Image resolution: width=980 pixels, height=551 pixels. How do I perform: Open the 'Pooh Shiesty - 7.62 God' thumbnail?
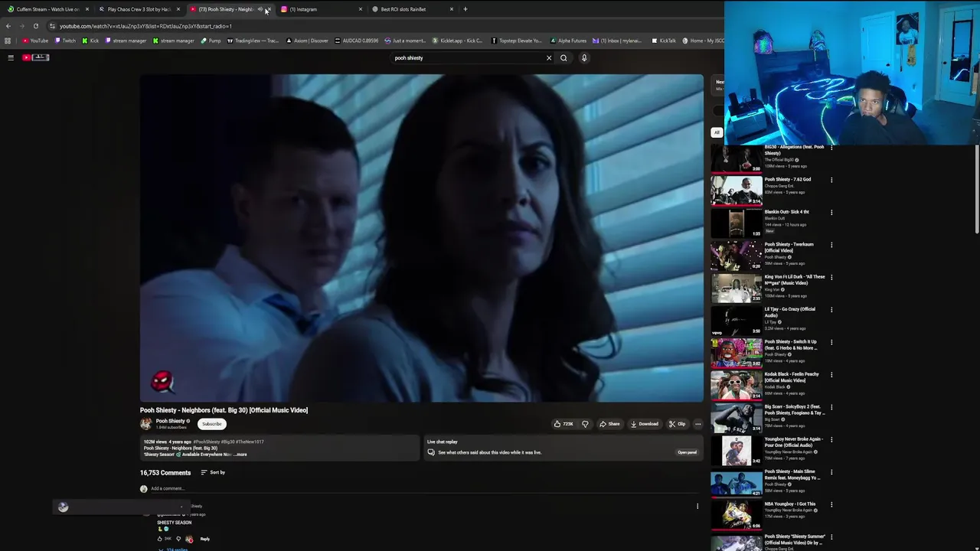(737, 191)
